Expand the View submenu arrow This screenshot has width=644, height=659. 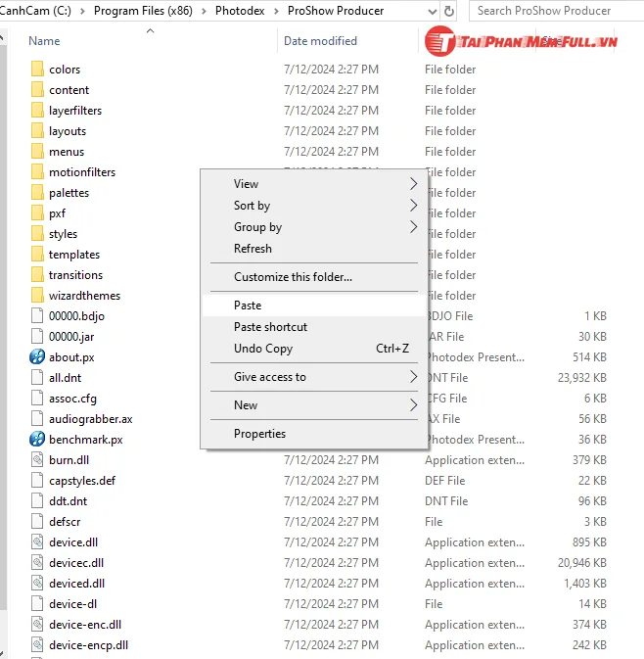tap(413, 184)
